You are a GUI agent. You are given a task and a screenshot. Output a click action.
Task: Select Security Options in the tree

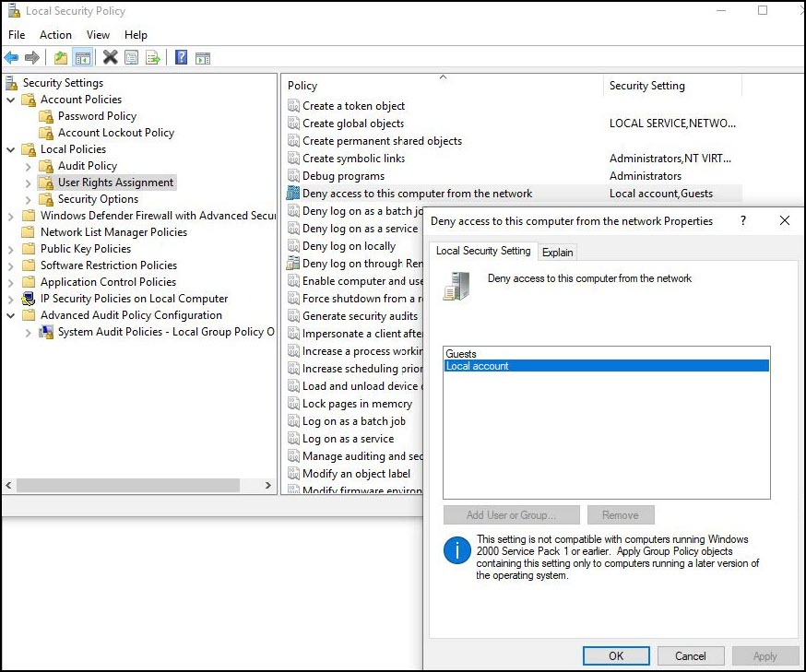pyautogui.click(x=98, y=199)
